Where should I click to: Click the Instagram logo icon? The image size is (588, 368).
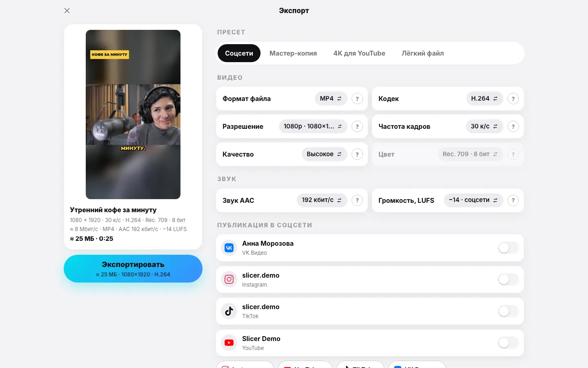coord(229,279)
